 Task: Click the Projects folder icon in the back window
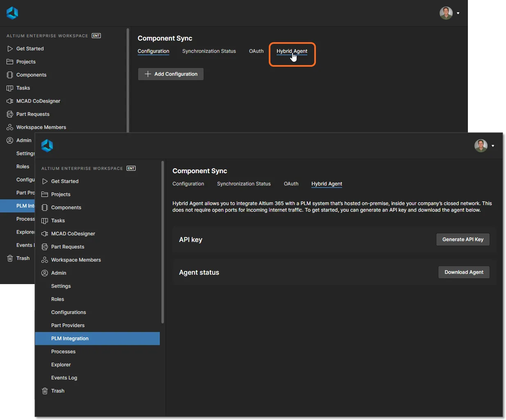coord(10,62)
